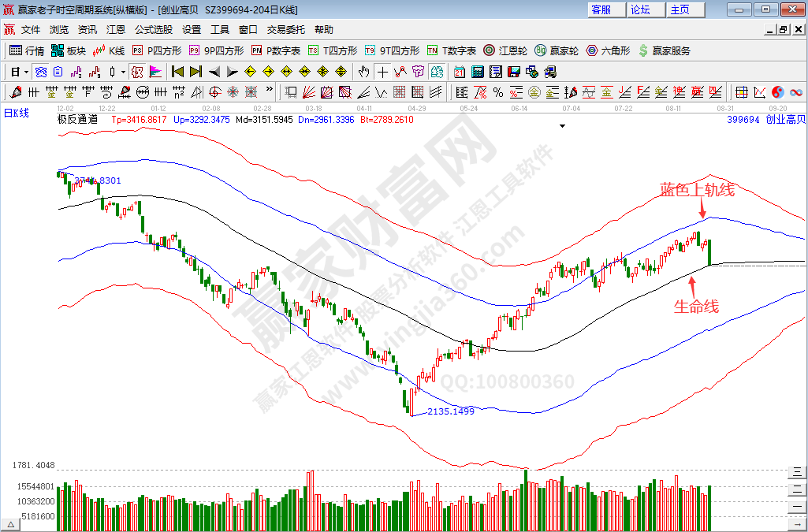Expand the candlestick style dropdown arrow
Image resolution: width=808 pixels, height=532 pixels.
[123, 72]
